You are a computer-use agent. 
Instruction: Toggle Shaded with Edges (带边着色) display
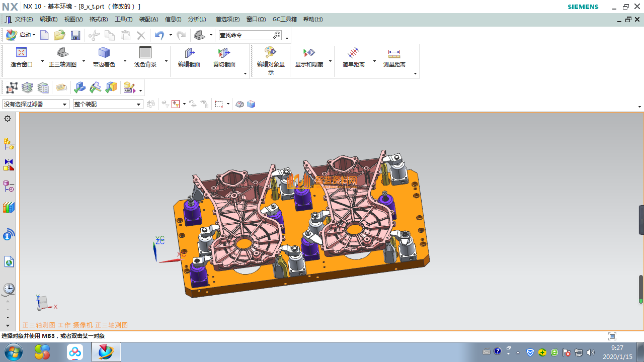point(104,53)
